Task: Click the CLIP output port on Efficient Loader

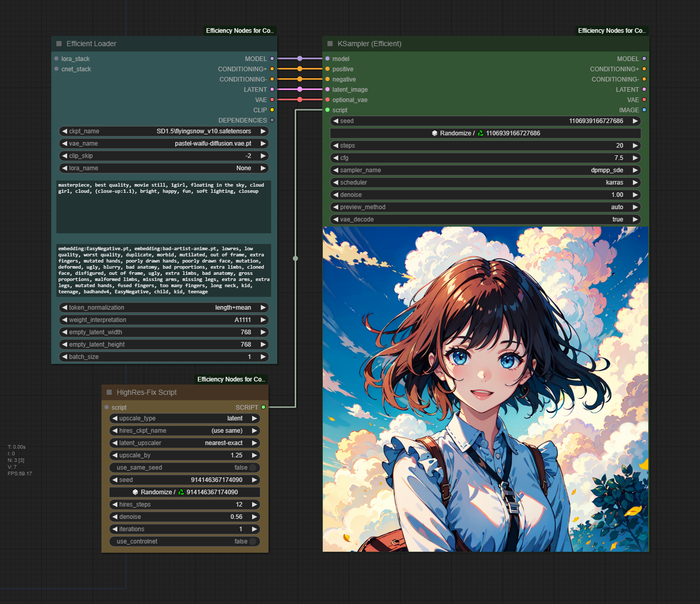Action: (x=272, y=110)
